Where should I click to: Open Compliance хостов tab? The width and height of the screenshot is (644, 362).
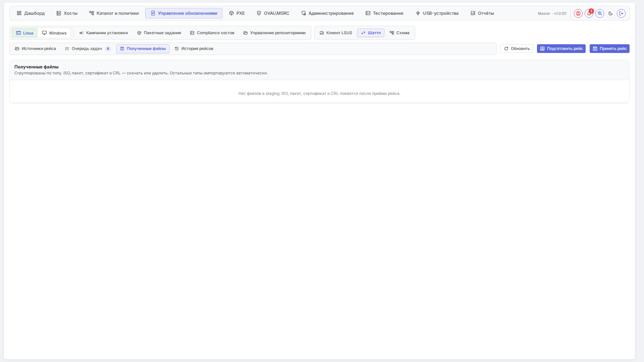pos(212,33)
